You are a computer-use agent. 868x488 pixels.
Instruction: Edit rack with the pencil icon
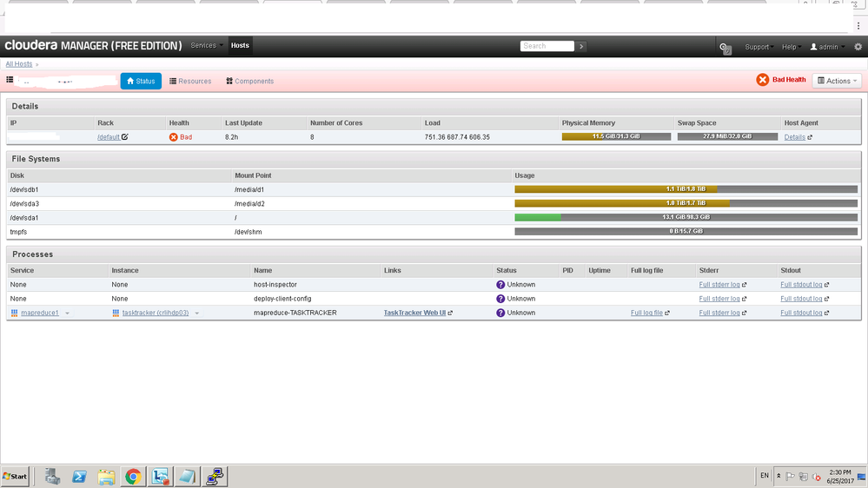[x=125, y=136]
